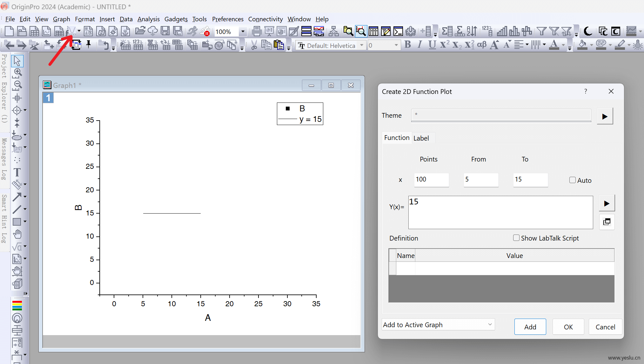Toggle Bold text formatting
This screenshot has height=364, width=644.
click(x=408, y=45)
